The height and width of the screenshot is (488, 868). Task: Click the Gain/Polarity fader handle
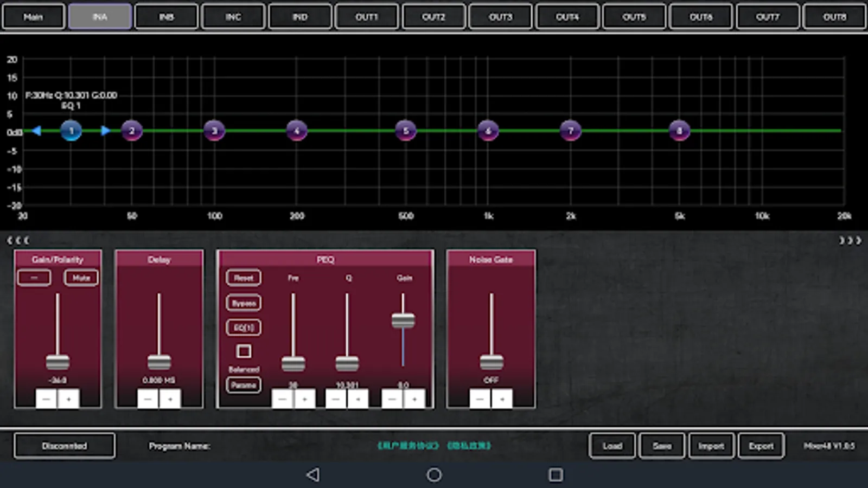coord(58,362)
